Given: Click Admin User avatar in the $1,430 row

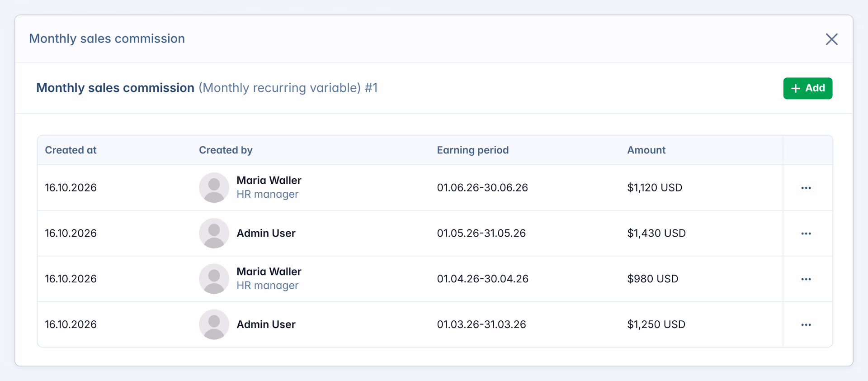Looking at the screenshot, I should 214,233.
